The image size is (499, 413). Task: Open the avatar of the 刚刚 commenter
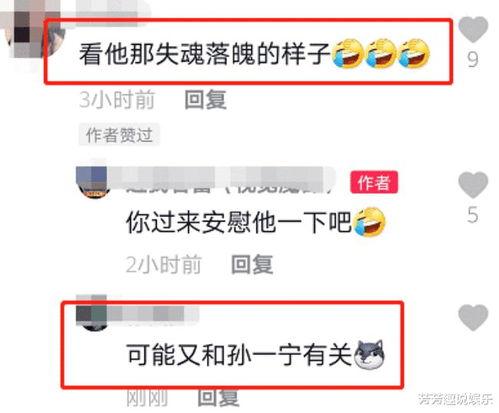point(92,313)
